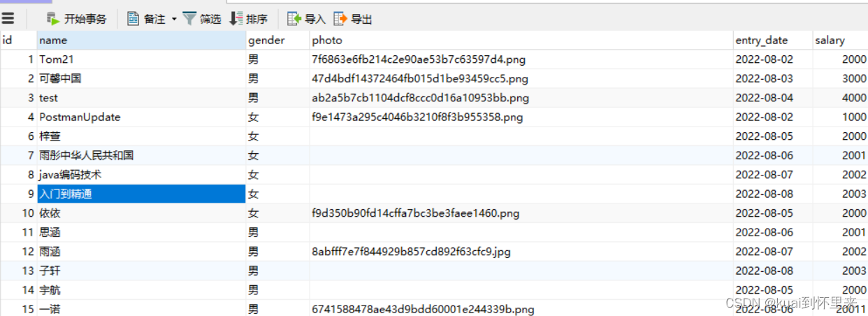Click salary value 4000
This screenshot has height=316, width=868.
841,98
